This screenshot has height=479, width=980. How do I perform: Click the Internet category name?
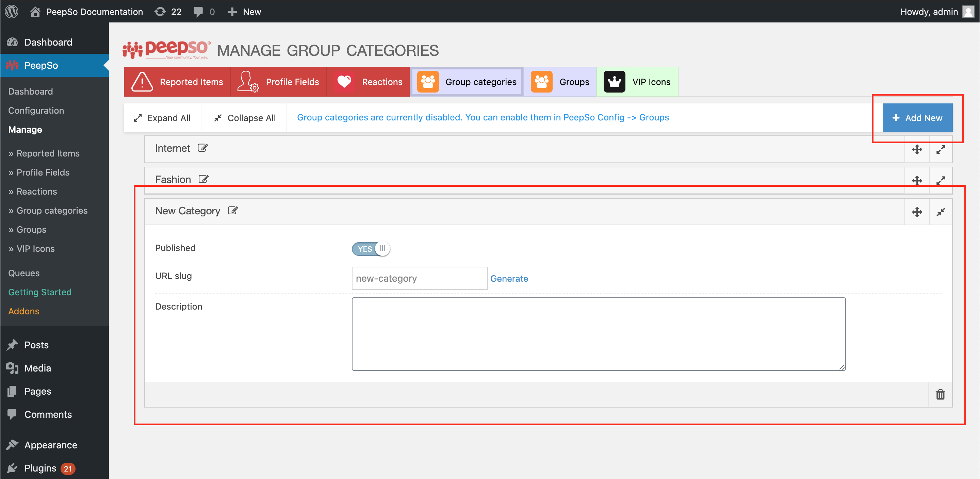(x=172, y=148)
